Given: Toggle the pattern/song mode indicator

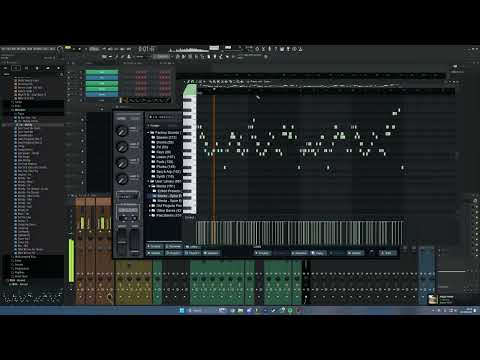Looking at the screenshot, I should click(x=68, y=48).
